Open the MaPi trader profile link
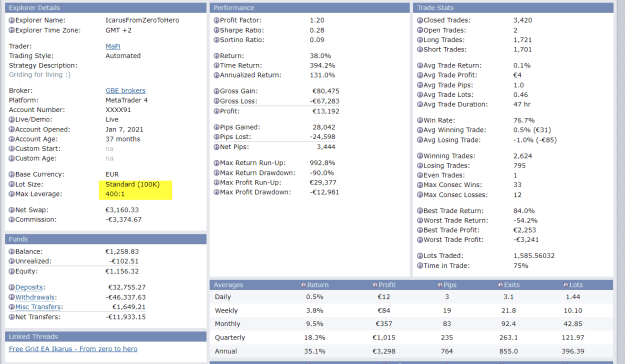This screenshot has width=625, height=364. click(113, 46)
